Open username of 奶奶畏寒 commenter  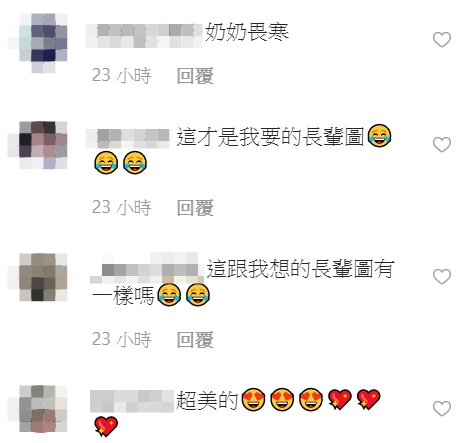coord(144,35)
